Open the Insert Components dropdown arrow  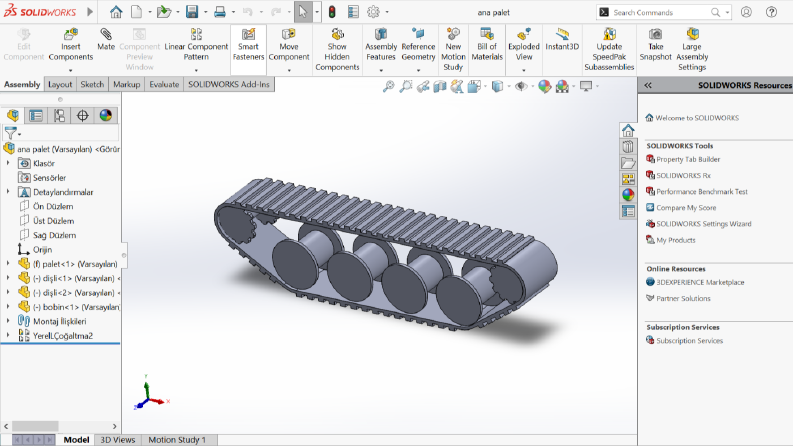(x=71, y=70)
